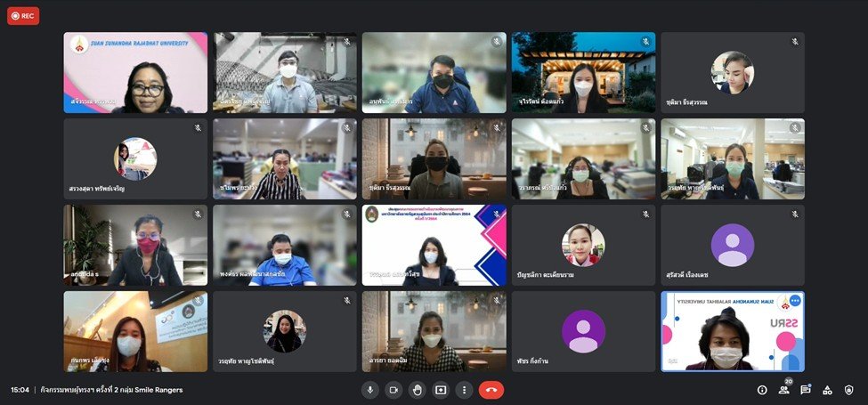
Task: Select the tile with the 2564 presentation backdrop
Action: (x=434, y=245)
